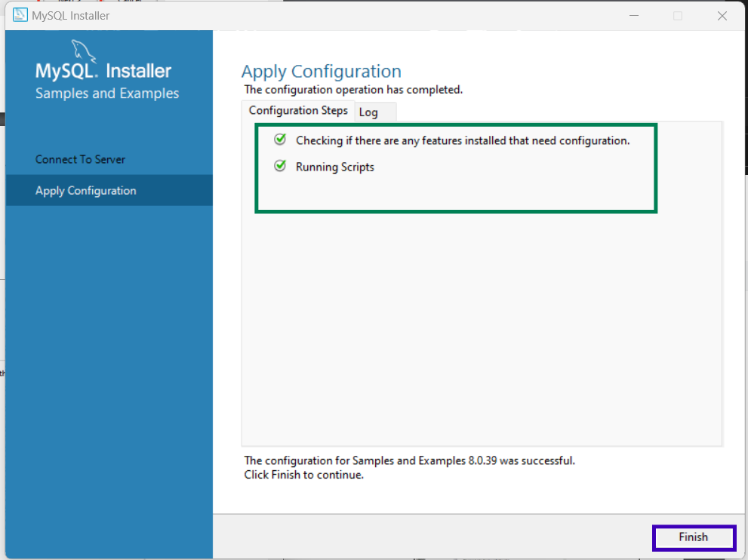
Task: Close the MySQL Installer window
Action: tap(722, 16)
